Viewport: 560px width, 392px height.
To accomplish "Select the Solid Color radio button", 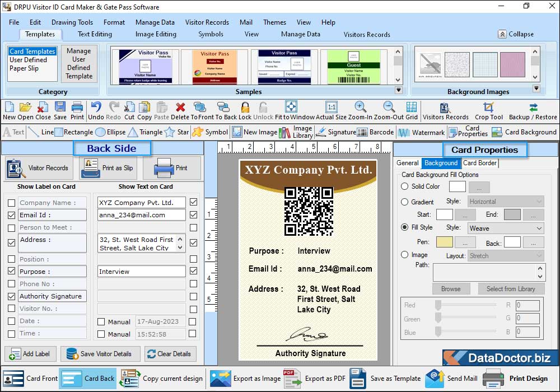I will pos(405,186).
